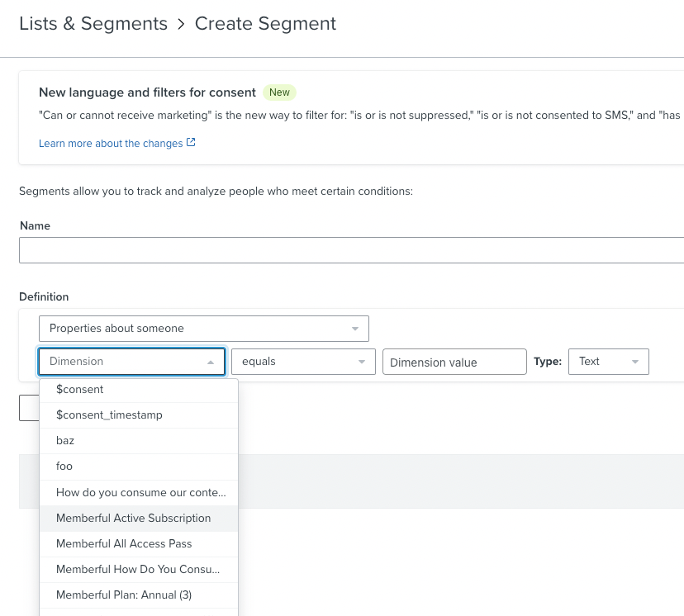
Task: Click the arrow on Properties about someone select
Action: tap(355, 329)
